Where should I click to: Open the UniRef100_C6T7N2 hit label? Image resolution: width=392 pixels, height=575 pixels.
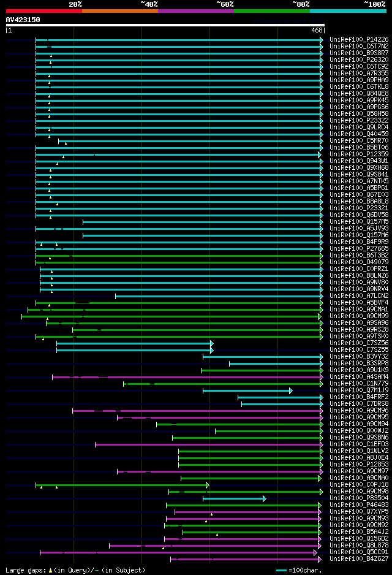click(x=359, y=46)
